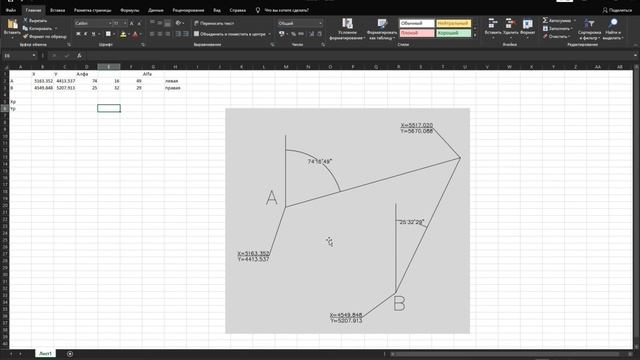Click the Percent Style icon
The height and width of the screenshot is (360, 640).
(x=293, y=34)
